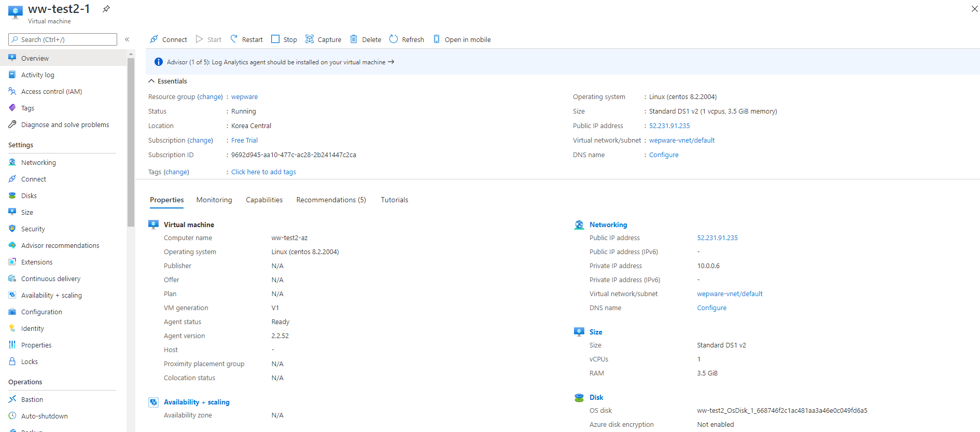Screen dimensions: 980x432
Task: Click the Disks icon in sidebar
Action: pyautogui.click(x=12, y=195)
